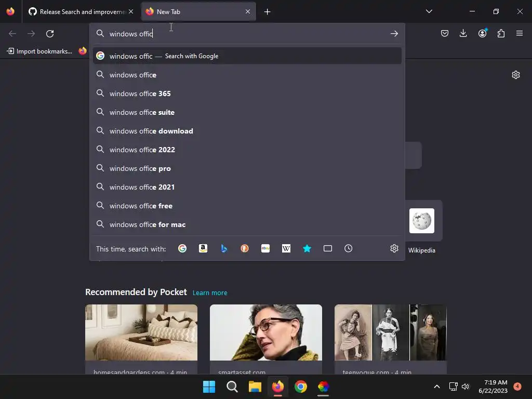
Task: Go forward to next page
Action: pyautogui.click(x=31, y=34)
